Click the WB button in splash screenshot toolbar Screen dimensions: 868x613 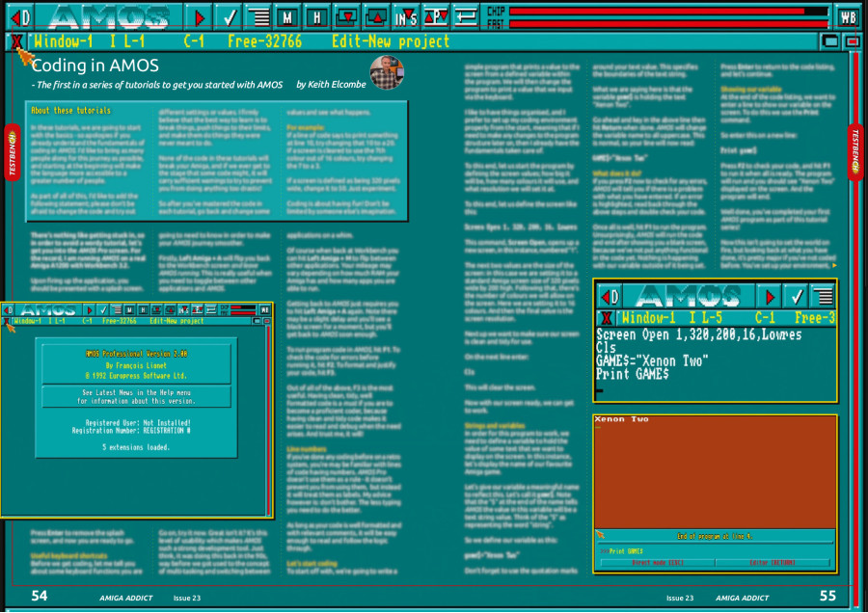[x=264, y=309]
